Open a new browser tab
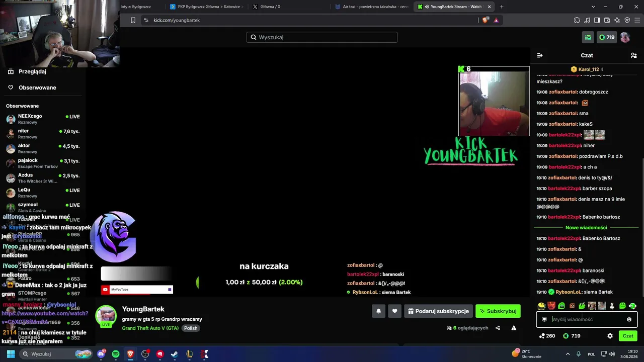 [x=502, y=7]
